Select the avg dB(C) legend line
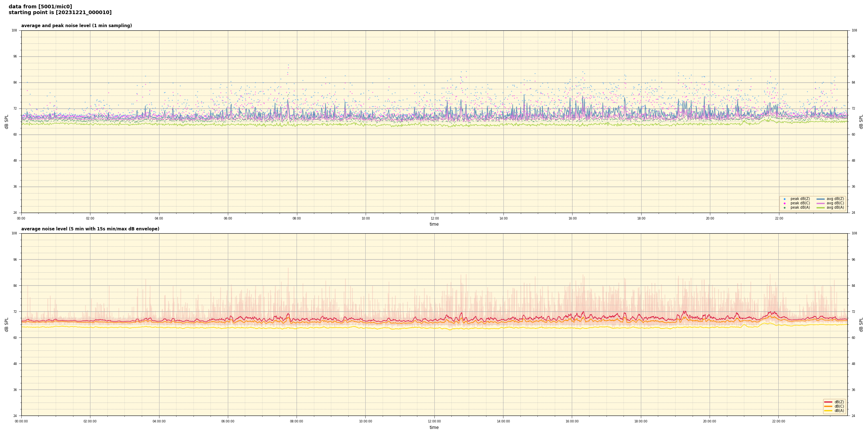 (x=821, y=203)
